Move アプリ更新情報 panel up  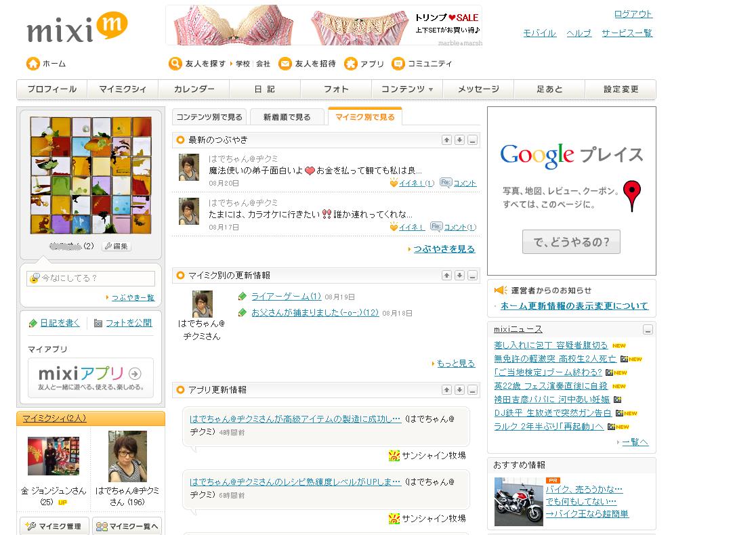point(446,389)
